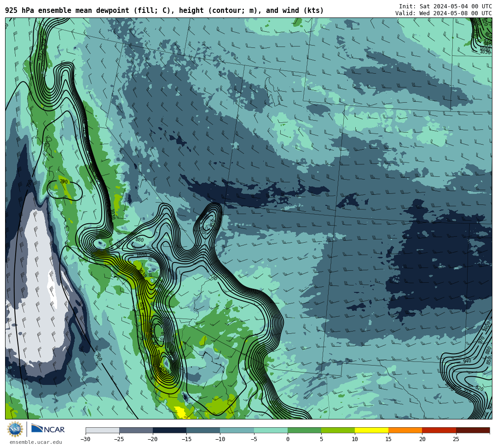Click the slate gray swatch (-25 to -20)

[136, 430]
